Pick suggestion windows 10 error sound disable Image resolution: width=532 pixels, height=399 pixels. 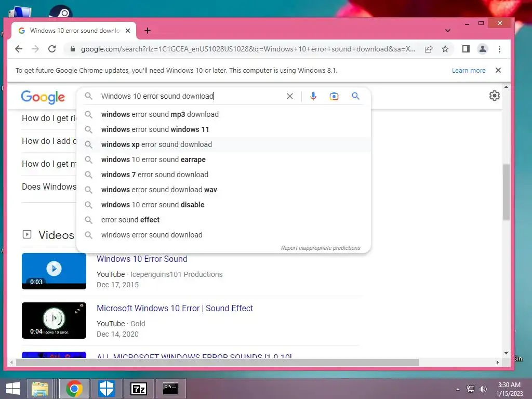click(223, 205)
